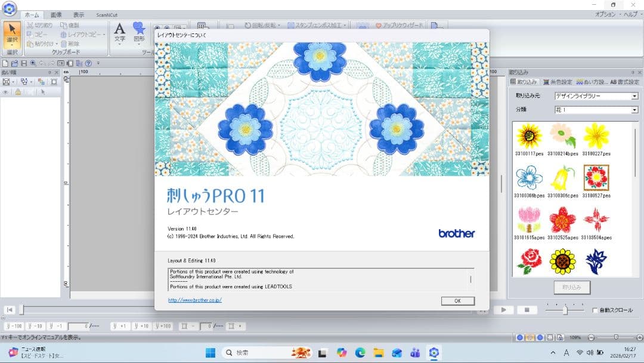Click アップリケウィザード applique wizard button
The height and width of the screenshot is (363, 644).
(399, 26)
